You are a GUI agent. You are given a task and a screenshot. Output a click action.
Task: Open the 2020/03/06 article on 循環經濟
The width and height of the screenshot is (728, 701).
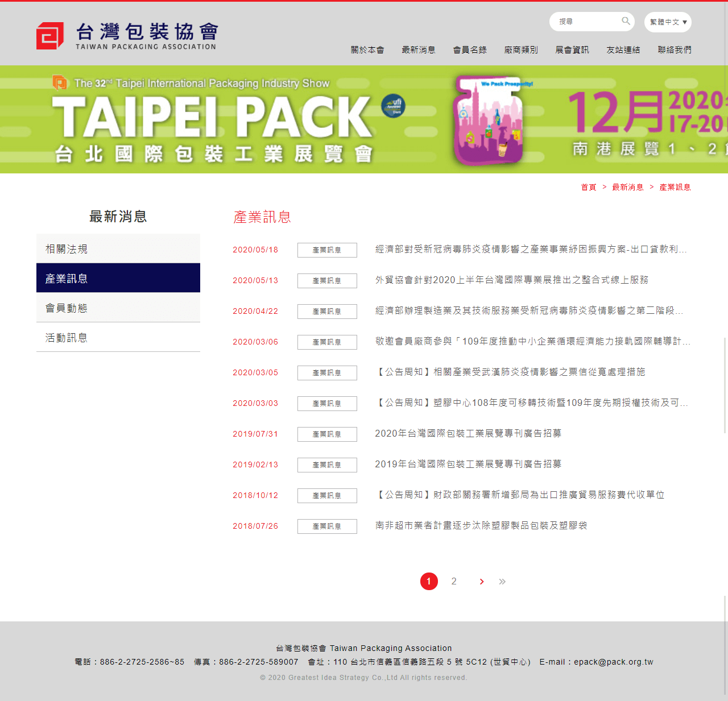[533, 341]
